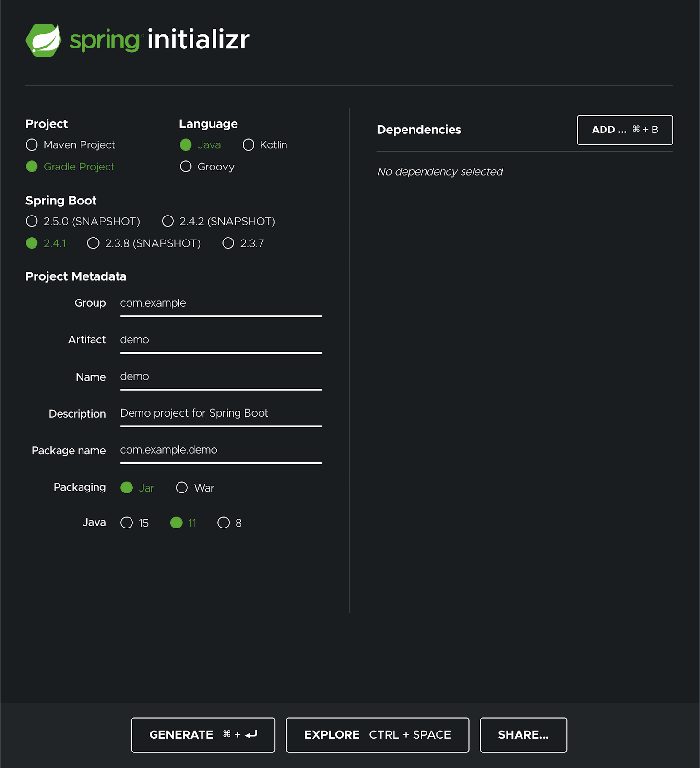Select Jar packaging option
The width and height of the screenshot is (700, 768).
point(127,488)
